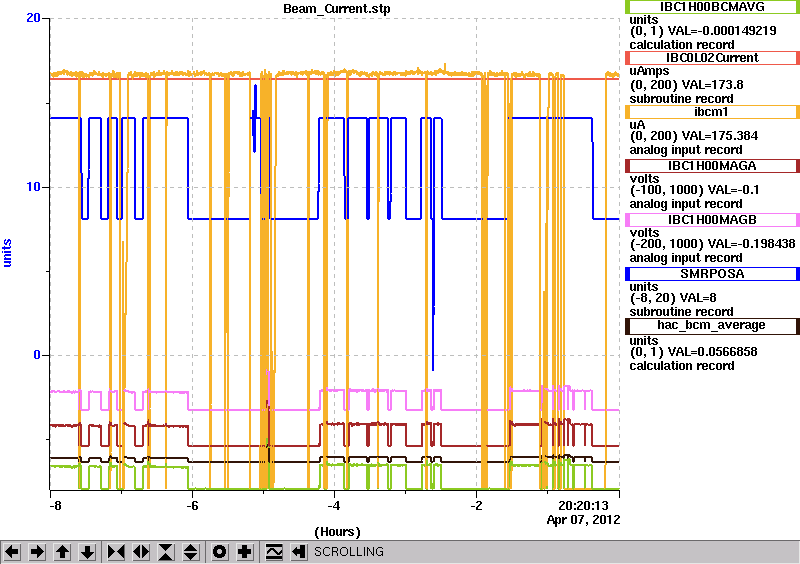Select the IBC1H00MAGA curve label
Screen dimensions: 800x564
712,166
